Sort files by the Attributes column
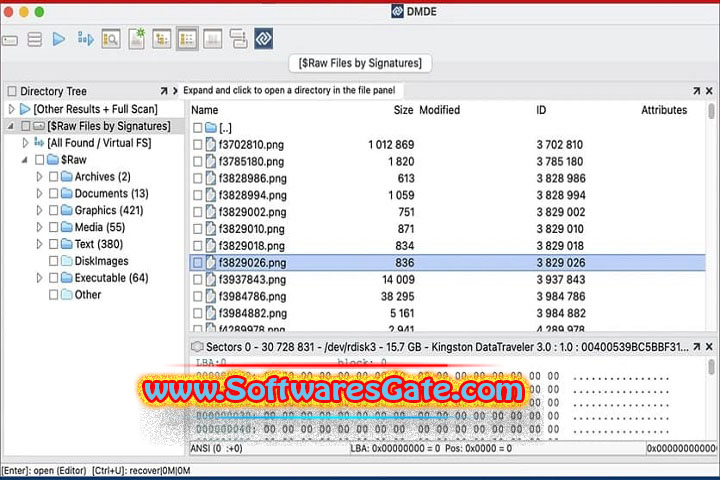Image resolution: width=720 pixels, height=480 pixels. click(x=664, y=110)
